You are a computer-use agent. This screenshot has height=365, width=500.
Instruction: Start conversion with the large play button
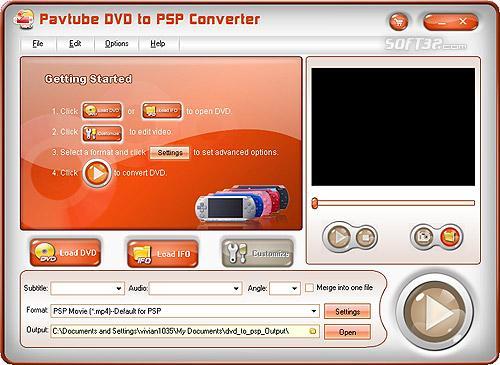click(x=435, y=312)
